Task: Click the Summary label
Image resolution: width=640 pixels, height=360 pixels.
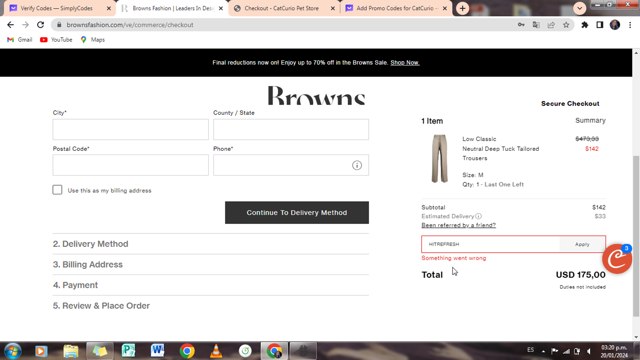Action: pyautogui.click(x=590, y=120)
